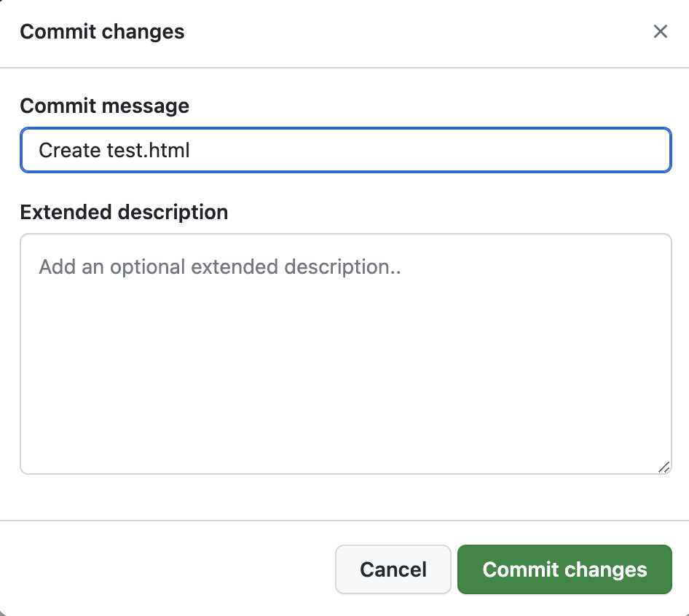The image size is (689, 616).
Task: Click the Commit message input field
Action: click(x=345, y=151)
